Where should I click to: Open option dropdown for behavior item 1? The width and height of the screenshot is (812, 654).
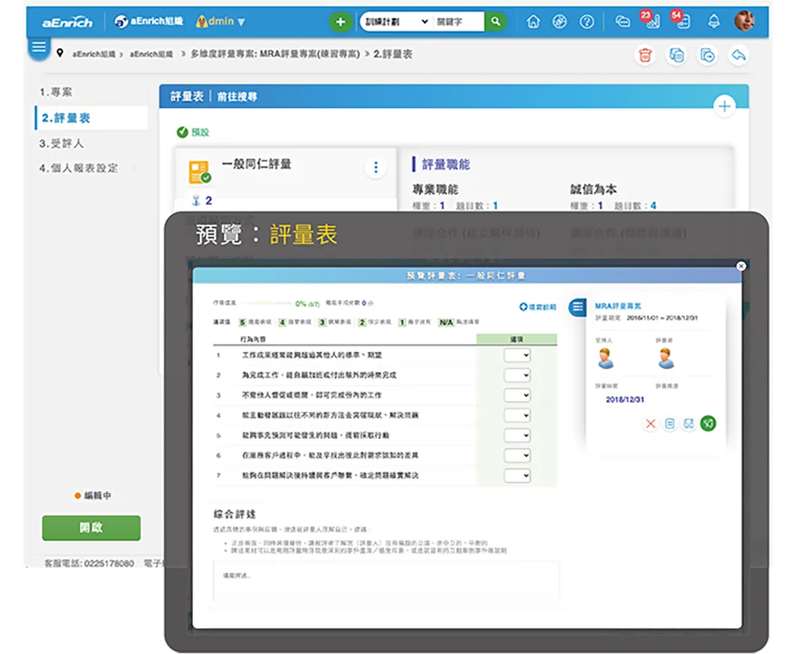[x=517, y=355]
